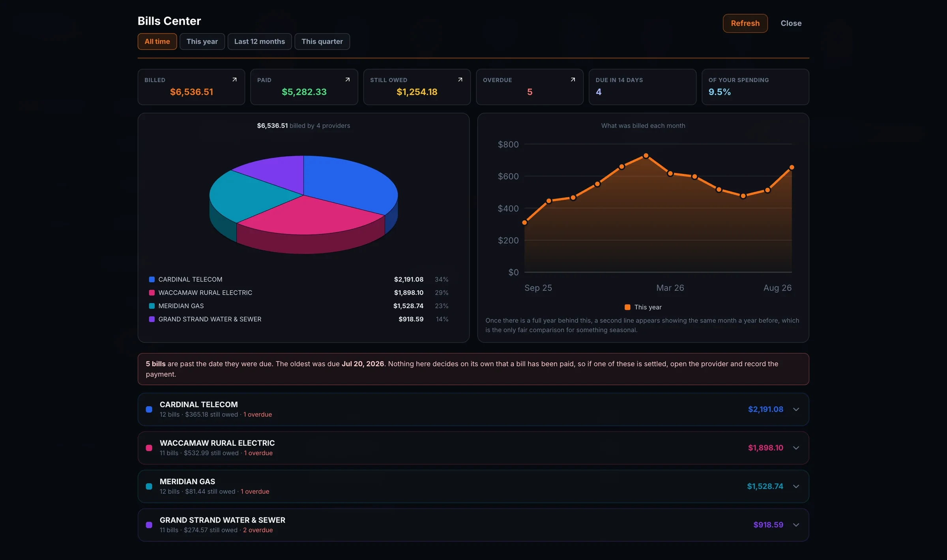Click the overdue bills warning banner
This screenshot has height=560, width=947.
pyautogui.click(x=473, y=369)
